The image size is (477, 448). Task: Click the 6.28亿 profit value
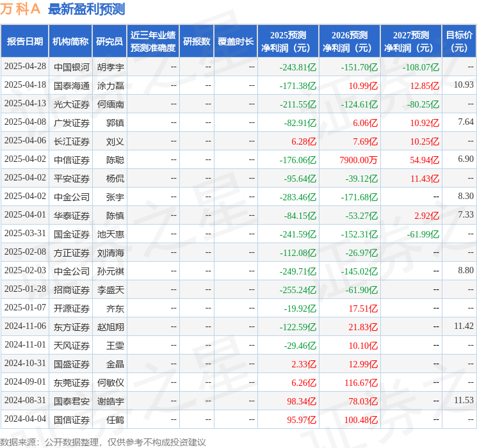303,141
